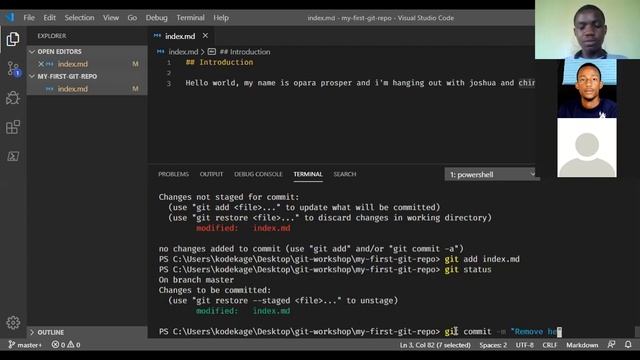640x360 pixels.
Task: Open index.md under MY-FIRST-GIT-REPO
Action: click(87, 89)
